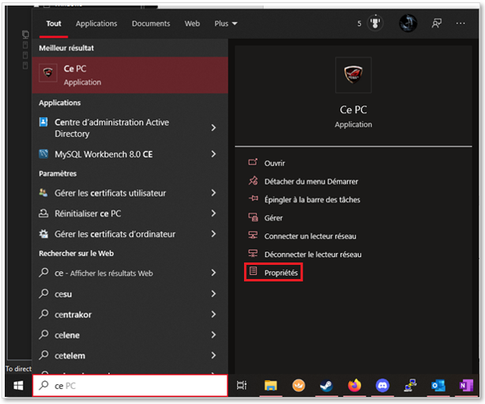The height and width of the screenshot is (404, 485).
Task: Expand the Réinitialiser ce PC chevron
Action: pyautogui.click(x=213, y=213)
